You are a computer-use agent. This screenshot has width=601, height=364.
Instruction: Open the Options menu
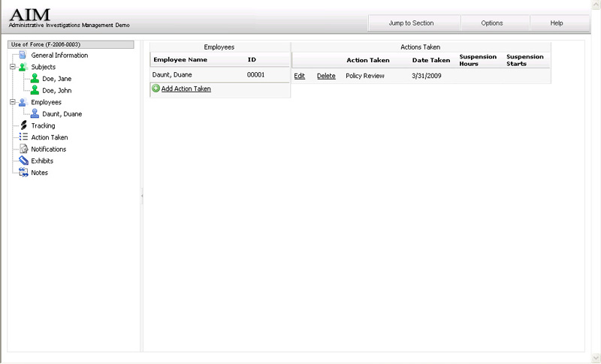[x=492, y=23]
